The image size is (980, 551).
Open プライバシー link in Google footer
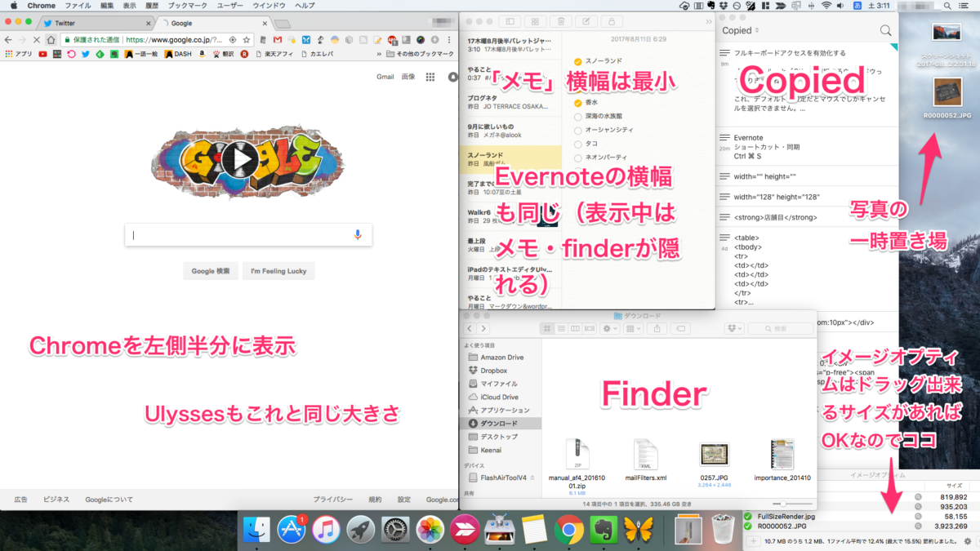click(333, 500)
